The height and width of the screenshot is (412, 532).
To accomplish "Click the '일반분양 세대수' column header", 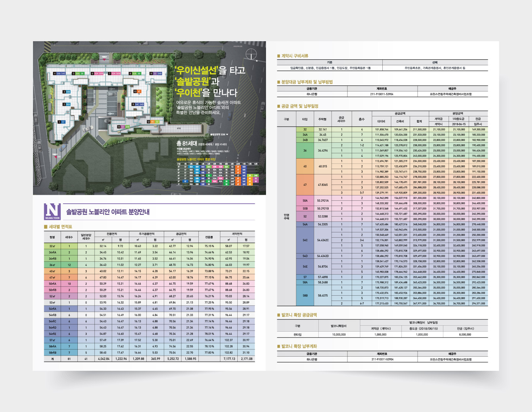I will [x=86, y=237].
